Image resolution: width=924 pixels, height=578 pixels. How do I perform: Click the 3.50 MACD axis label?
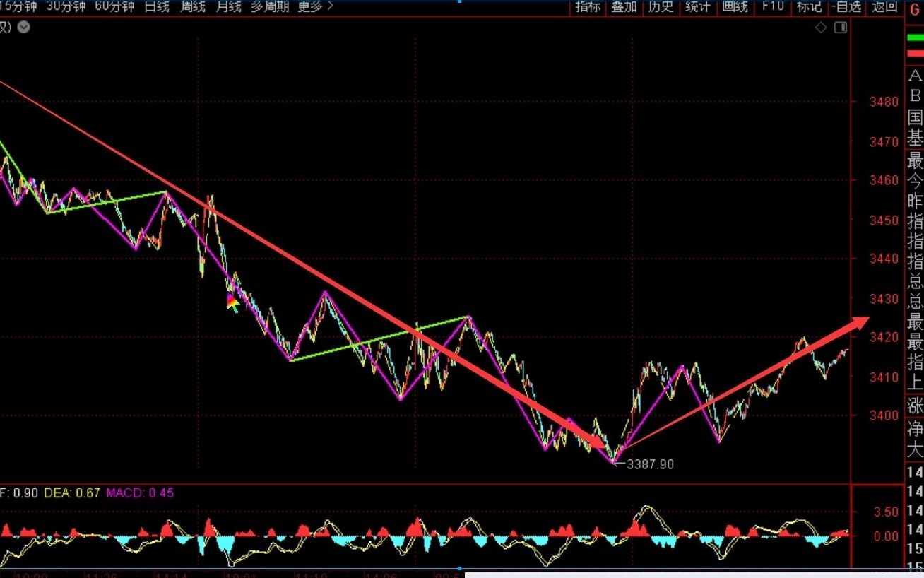[x=886, y=511]
